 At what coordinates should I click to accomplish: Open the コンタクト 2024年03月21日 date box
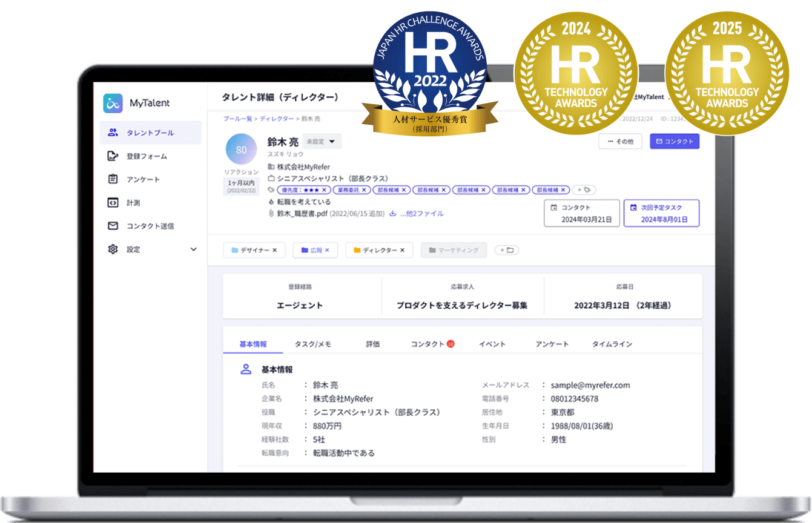click(x=582, y=213)
